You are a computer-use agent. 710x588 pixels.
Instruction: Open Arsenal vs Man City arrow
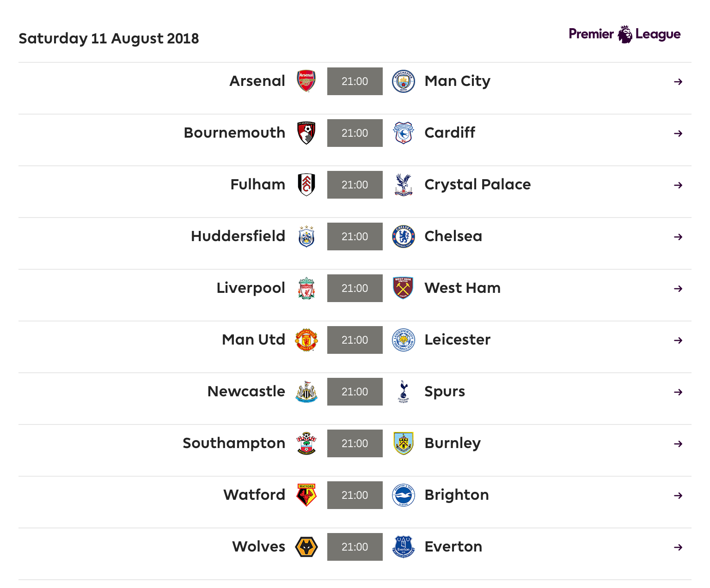tap(678, 82)
